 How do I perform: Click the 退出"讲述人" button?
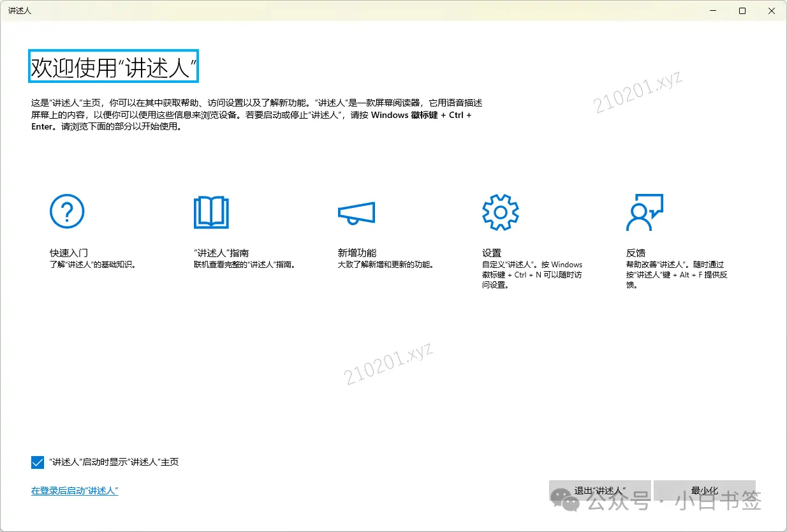coord(599,491)
